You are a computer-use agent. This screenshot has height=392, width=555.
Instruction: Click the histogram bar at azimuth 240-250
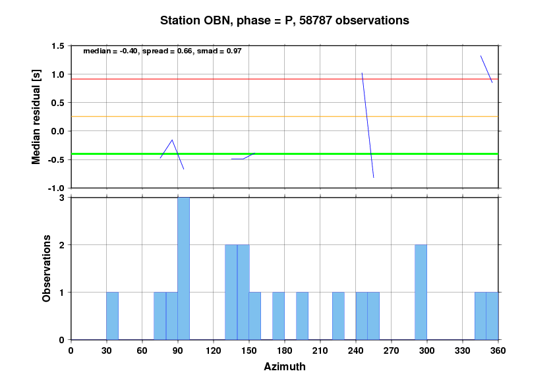[x=362, y=316]
